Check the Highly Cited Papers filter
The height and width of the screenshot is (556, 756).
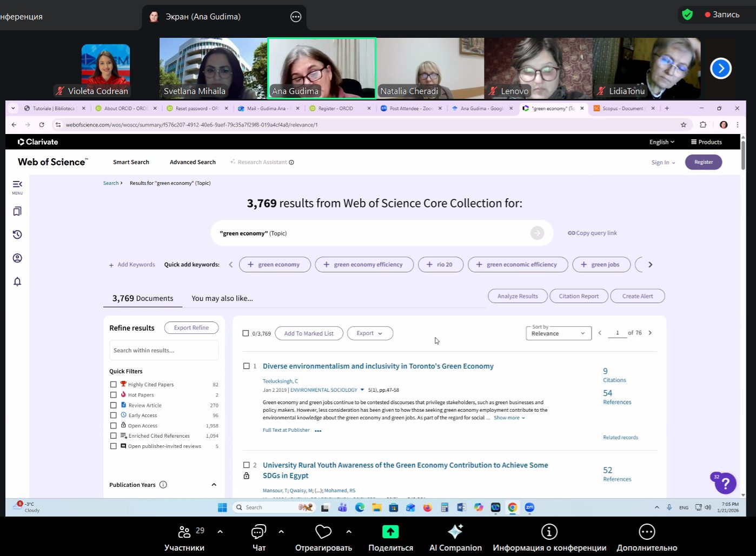pyautogui.click(x=114, y=385)
